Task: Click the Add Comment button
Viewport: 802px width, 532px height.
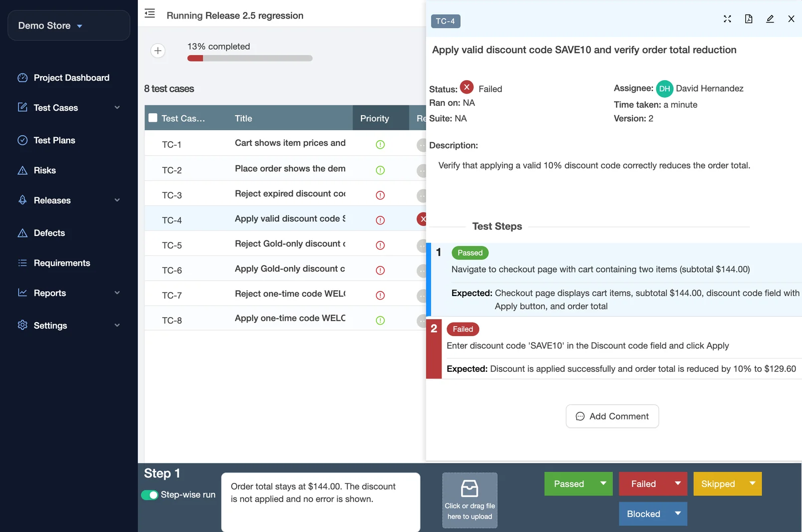Action: click(612, 416)
